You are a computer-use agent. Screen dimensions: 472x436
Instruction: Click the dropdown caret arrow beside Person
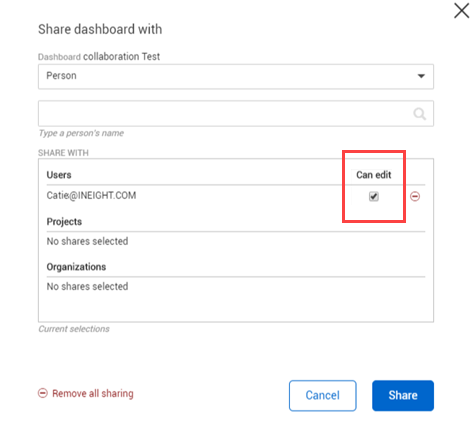tap(421, 76)
